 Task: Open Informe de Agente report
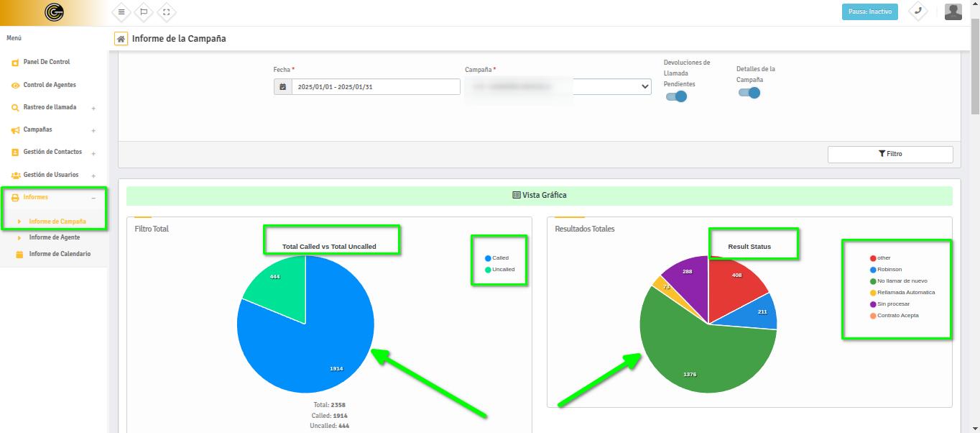[54, 237]
